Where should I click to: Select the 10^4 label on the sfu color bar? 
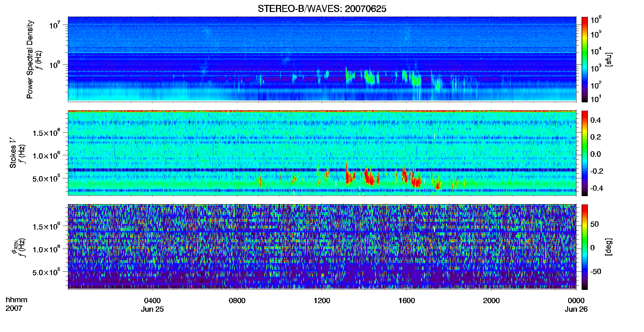[596, 51]
